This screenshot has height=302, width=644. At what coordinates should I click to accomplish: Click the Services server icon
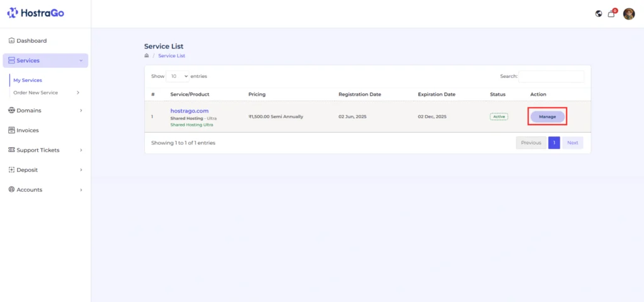11,60
